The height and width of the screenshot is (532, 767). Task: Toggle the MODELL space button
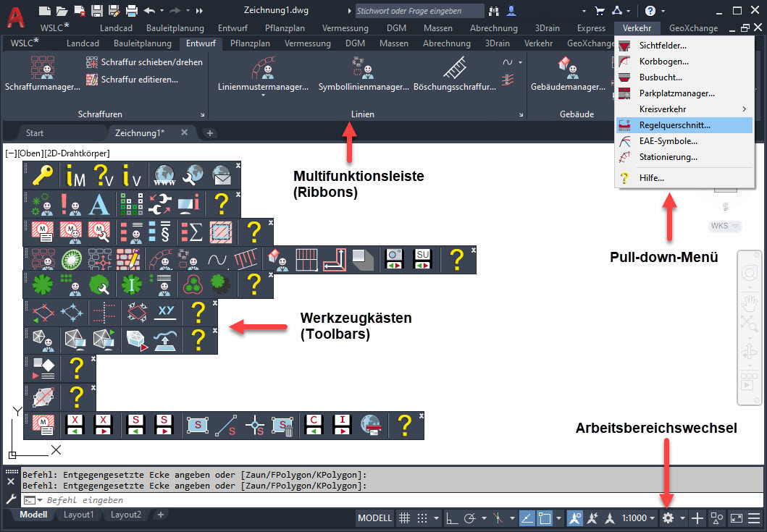tap(375, 518)
